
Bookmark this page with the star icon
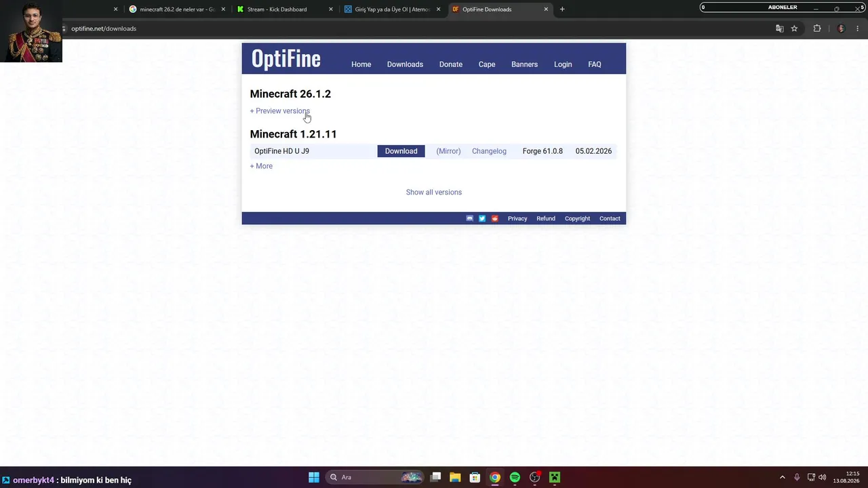click(x=794, y=28)
